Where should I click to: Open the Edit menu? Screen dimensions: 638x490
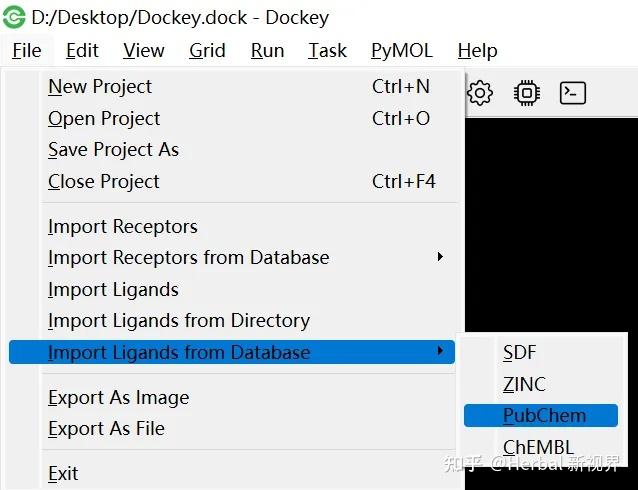(82, 50)
